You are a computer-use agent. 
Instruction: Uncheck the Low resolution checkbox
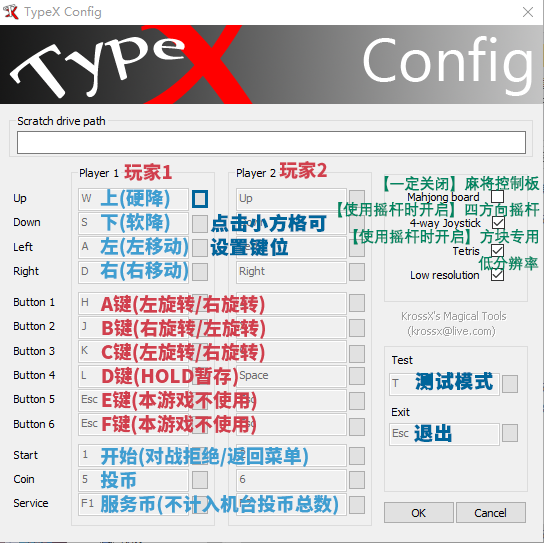498,275
